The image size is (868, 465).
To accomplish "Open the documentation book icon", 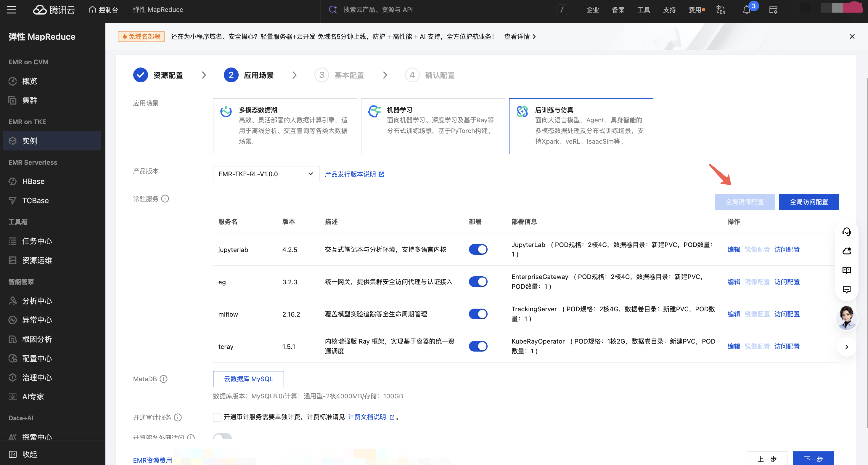I will coord(846,270).
